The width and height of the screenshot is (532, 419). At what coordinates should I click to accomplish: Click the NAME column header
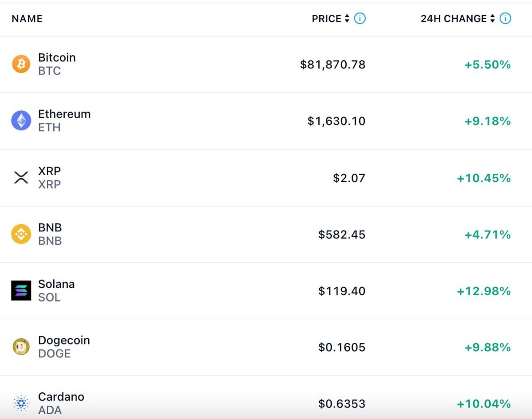(x=27, y=19)
